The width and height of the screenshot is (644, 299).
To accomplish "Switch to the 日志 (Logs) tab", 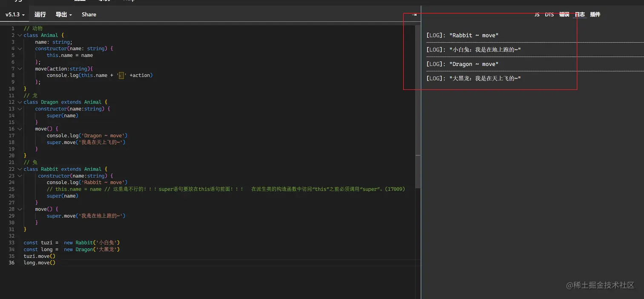I will point(580,15).
